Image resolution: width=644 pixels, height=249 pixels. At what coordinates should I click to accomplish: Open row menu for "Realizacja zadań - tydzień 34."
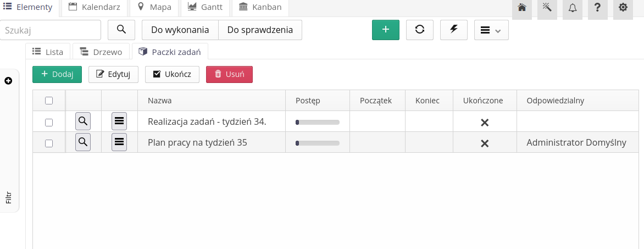(x=119, y=121)
